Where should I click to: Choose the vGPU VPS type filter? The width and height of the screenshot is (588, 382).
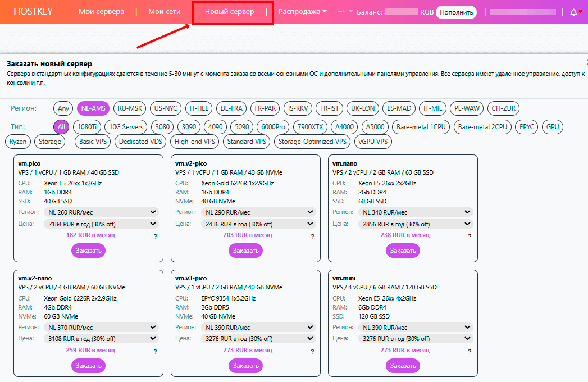click(x=373, y=142)
